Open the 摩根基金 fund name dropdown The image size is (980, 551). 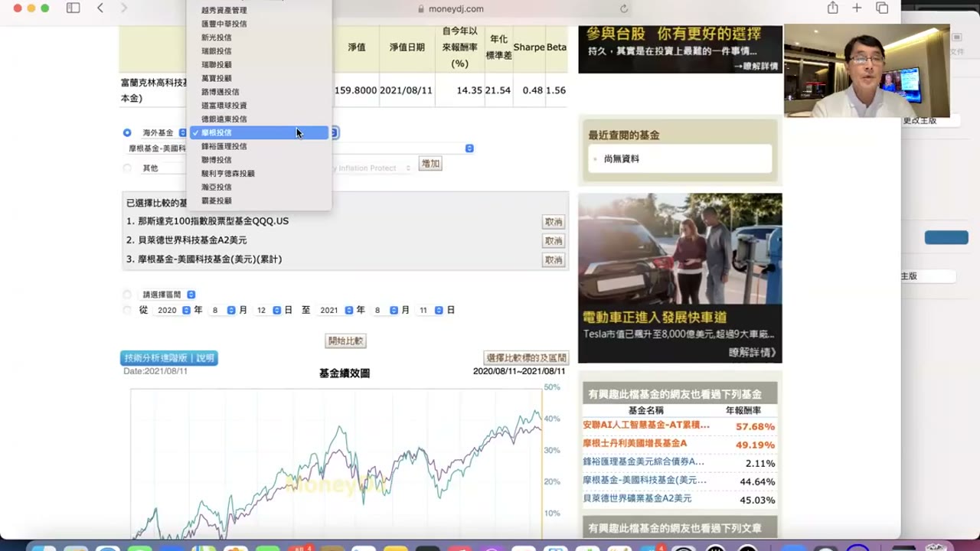301,148
